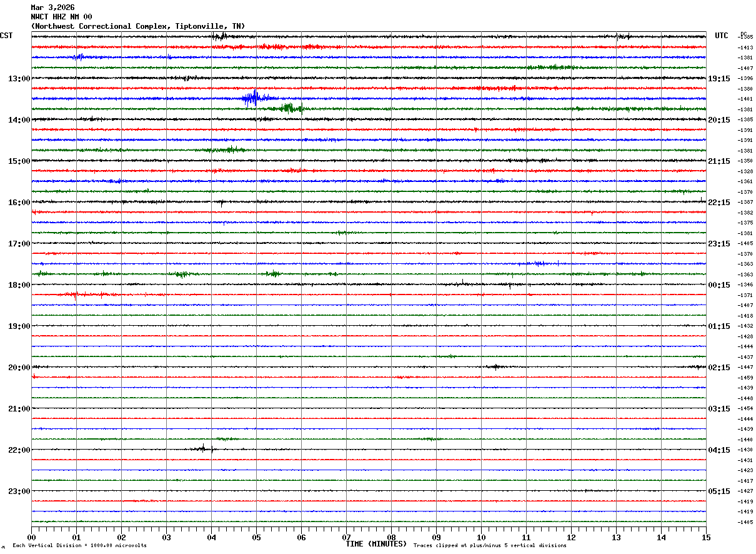The width and height of the screenshot is (756, 554).
Task: Click the 21:15 UTC time label
Action: 719,161
